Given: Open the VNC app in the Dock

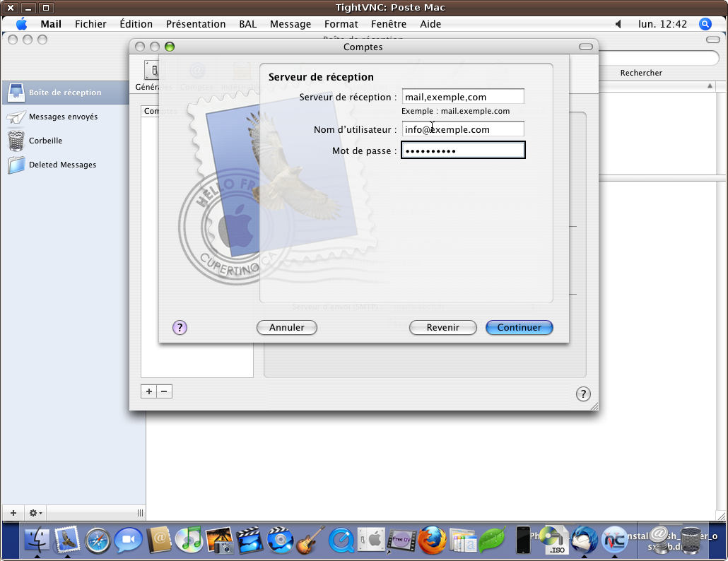Looking at the screenshot, I should (615, 541).
